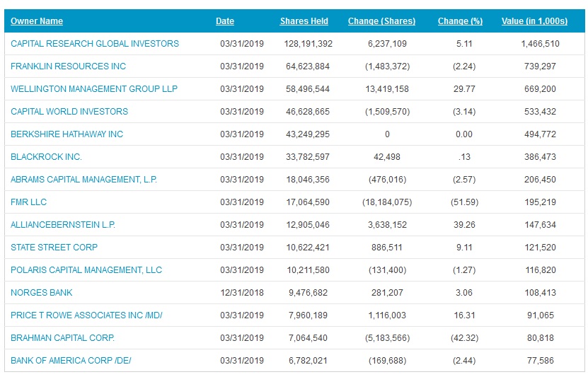
Task: Select Brahman Capital change percent (42.32)
Action: point(464,337)
